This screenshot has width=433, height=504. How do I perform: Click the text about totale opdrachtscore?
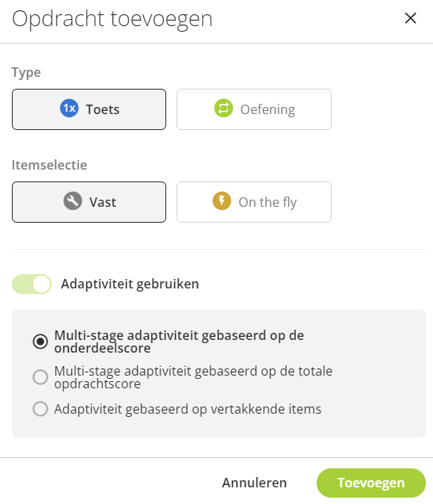click(x=193, y=377)
